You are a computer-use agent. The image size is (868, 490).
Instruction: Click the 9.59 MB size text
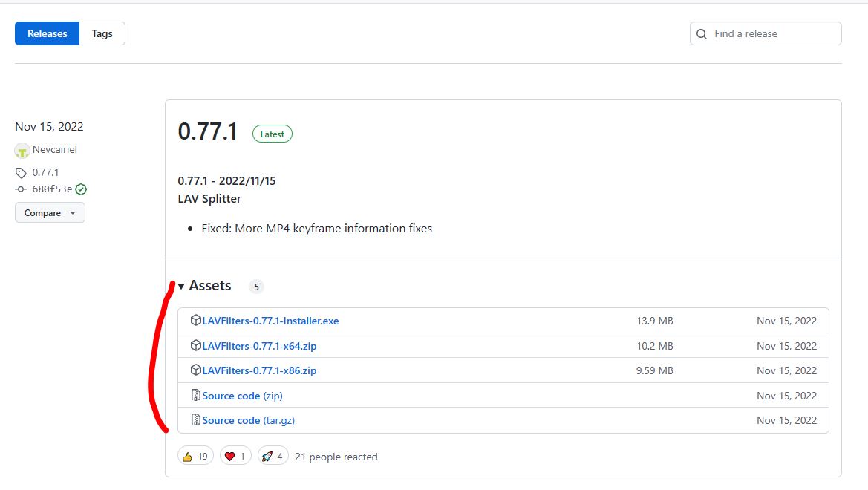point(655,370)
